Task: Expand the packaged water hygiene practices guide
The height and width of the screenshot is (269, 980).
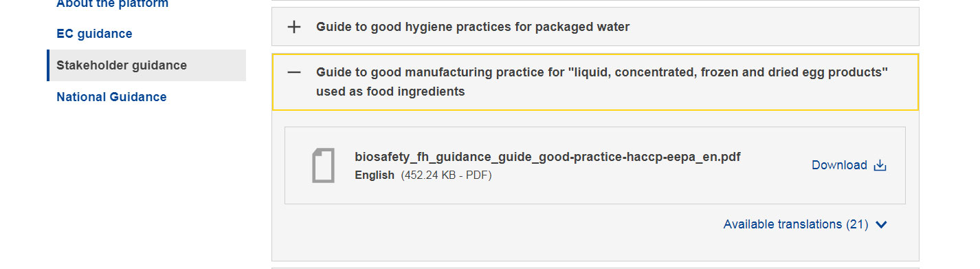Action: 595,27
